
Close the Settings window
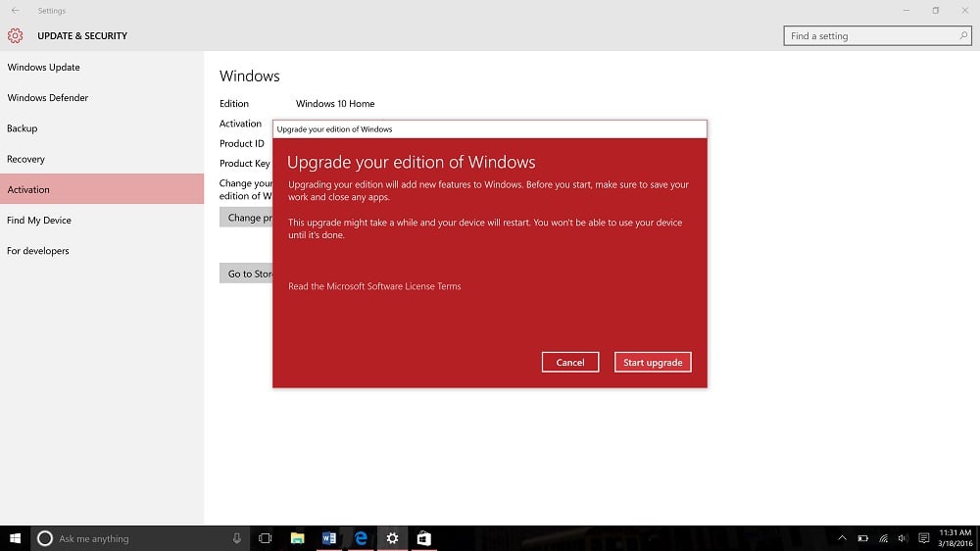tap(965, 10)
